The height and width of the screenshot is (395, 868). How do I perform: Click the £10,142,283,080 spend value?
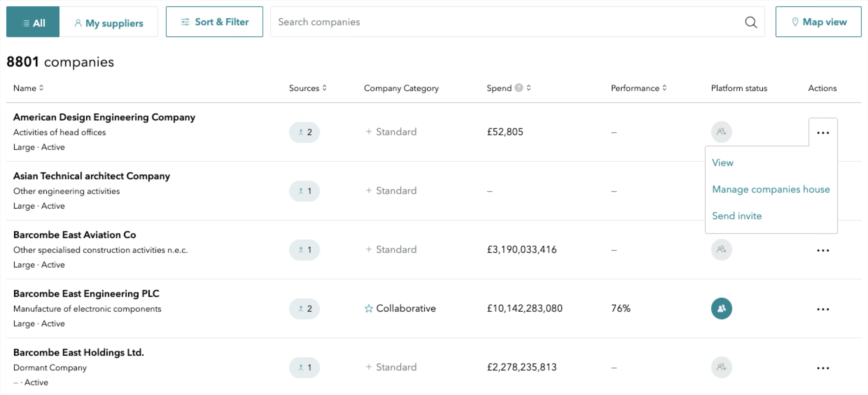pyautogui.click(x=525, y=308)
